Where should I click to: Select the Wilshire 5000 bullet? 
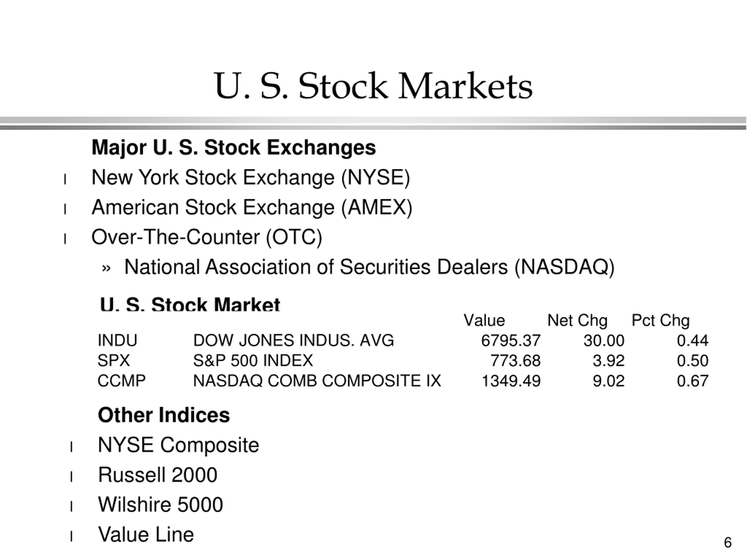point(160,505)
